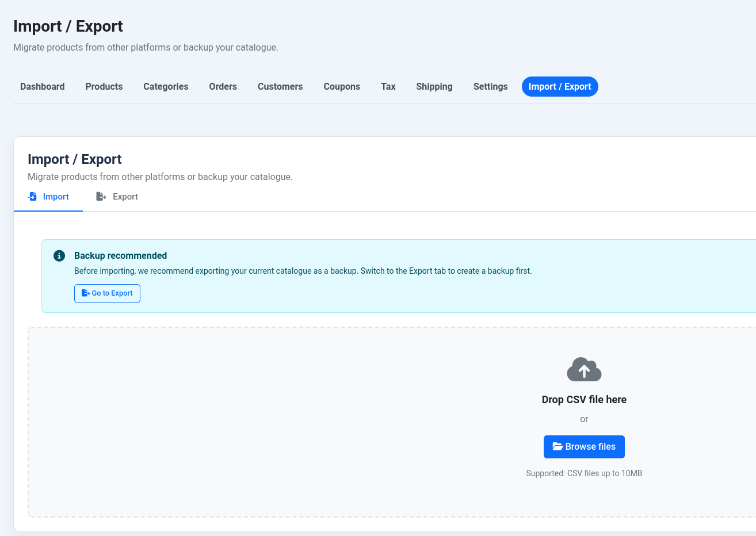Click the Browse files button
Image resolution: width=756 pixels, height=536 pixels.
(x=584, y=447)
